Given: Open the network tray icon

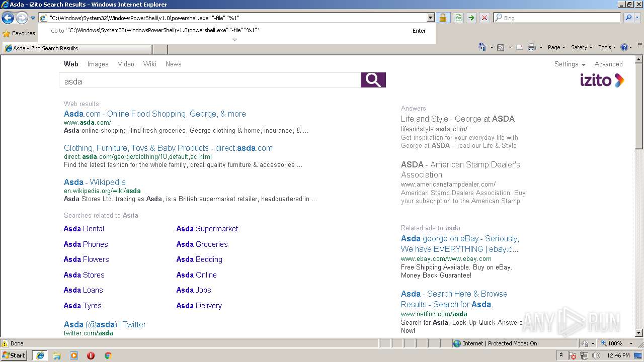Looking at the screenshot, I should (584, 355).
